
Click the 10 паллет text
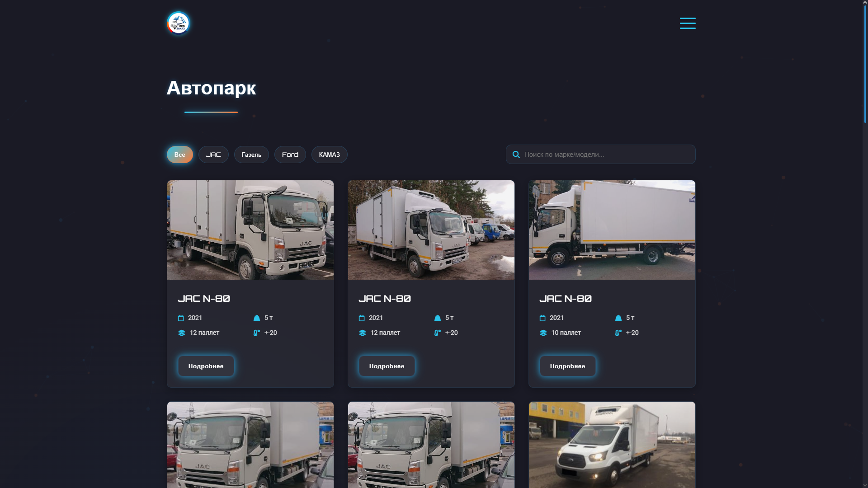[566, 333]
